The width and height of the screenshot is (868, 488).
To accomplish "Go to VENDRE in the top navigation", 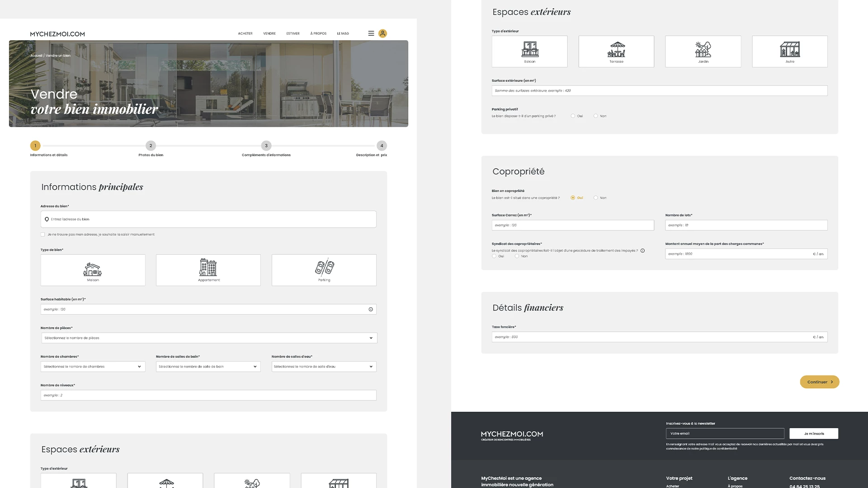I will [269, 33].
